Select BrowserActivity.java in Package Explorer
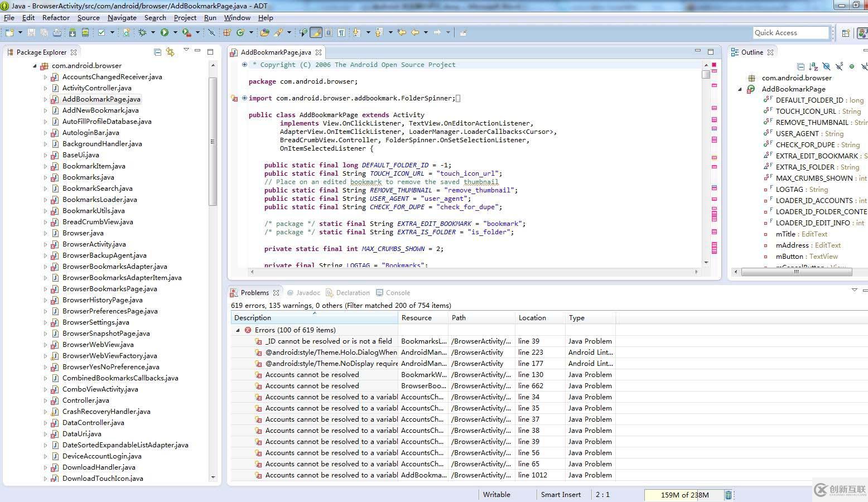 (x=94, y=244)
